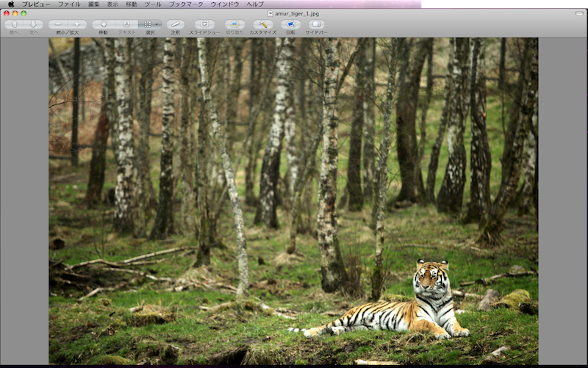Minimize the window with yellow button
588x368 pixels.
[x=15, y=13]
